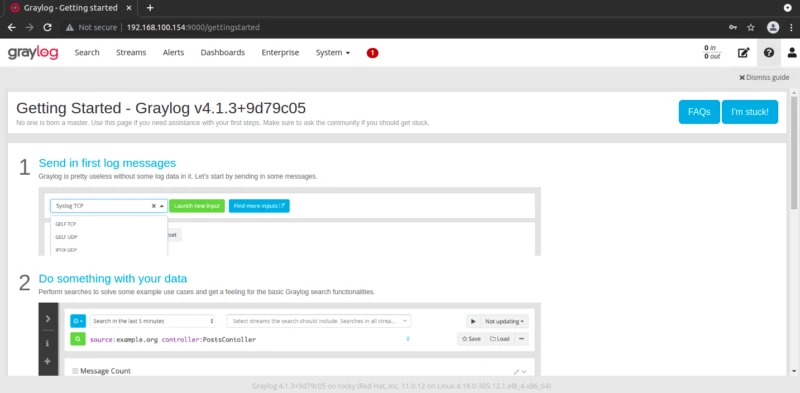
Task: Click the Message Count widget title
Action: tap(105, 371)
